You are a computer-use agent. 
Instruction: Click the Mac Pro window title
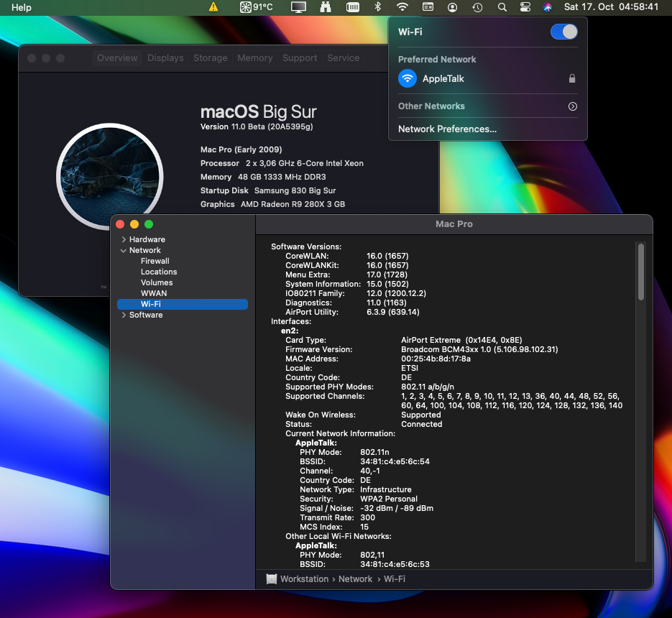[x=454, y=224]
